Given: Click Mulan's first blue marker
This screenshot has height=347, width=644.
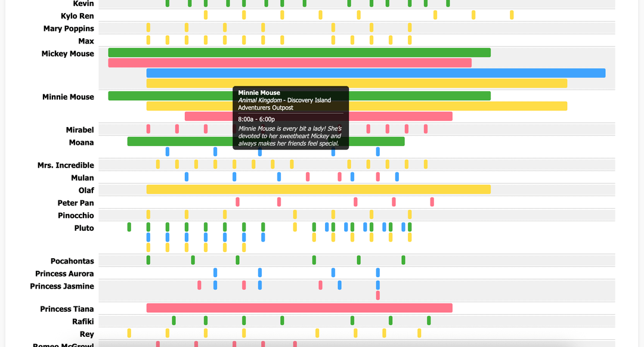Looking at the screenshot, I should pyautogui.click(x=187, y=177).
